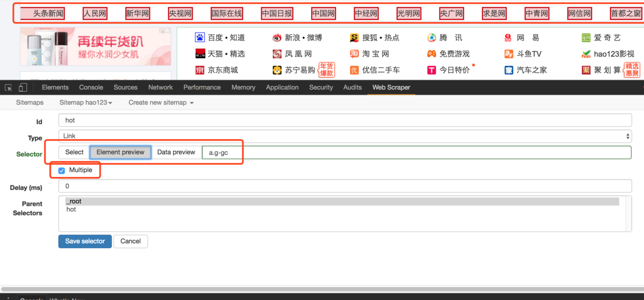Click the free games gamepad icon
The image size is (644, 300).
click(x=432, y=53)
